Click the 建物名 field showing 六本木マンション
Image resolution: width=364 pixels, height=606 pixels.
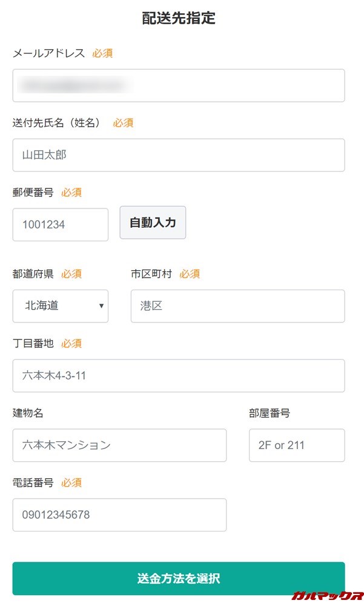tap(119, 445)
